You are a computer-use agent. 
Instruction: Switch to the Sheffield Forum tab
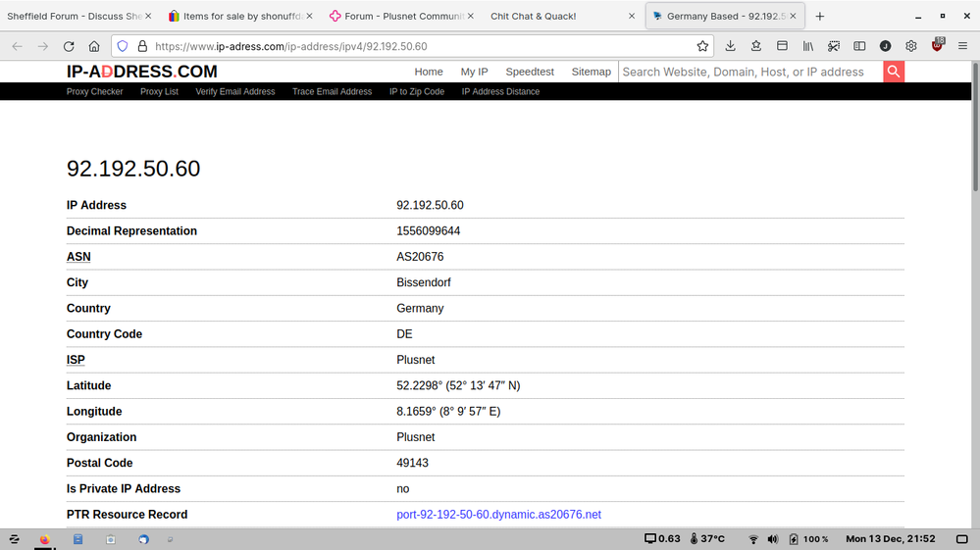pos(74,16)
